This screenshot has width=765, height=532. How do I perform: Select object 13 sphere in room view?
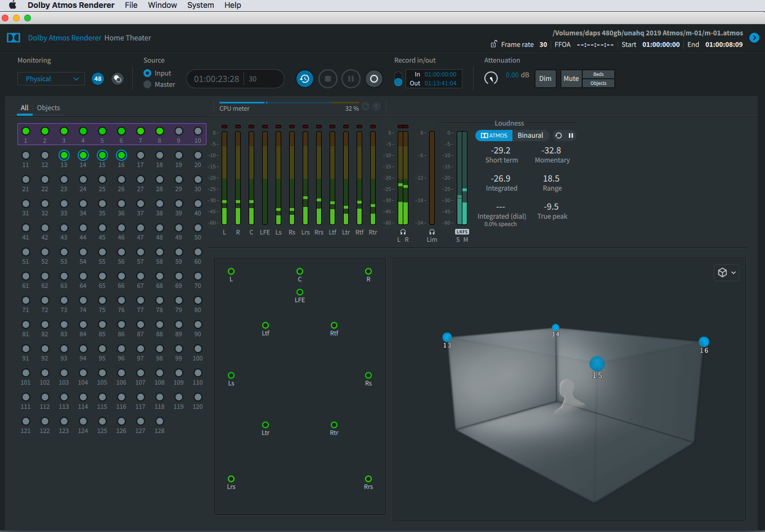pos(447,337)
